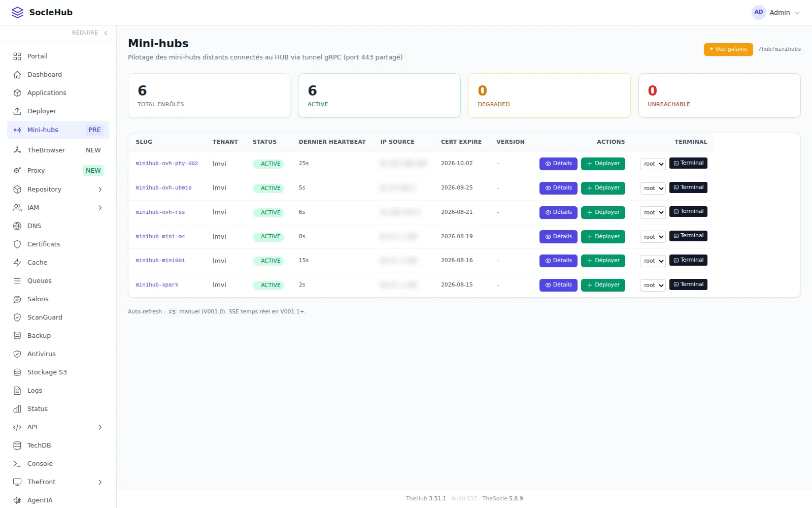Click Détails for minihub-mini001
The image size is (812, 508).
pos(558,261)
